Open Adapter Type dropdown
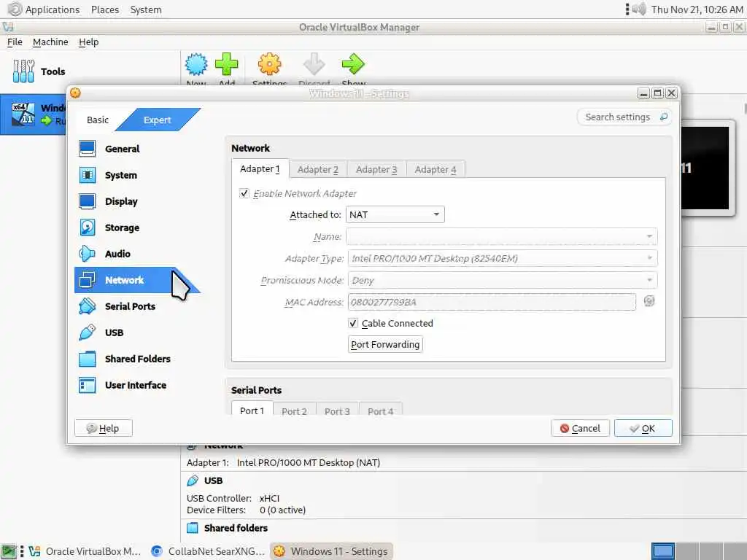 [x=503, y=259]
